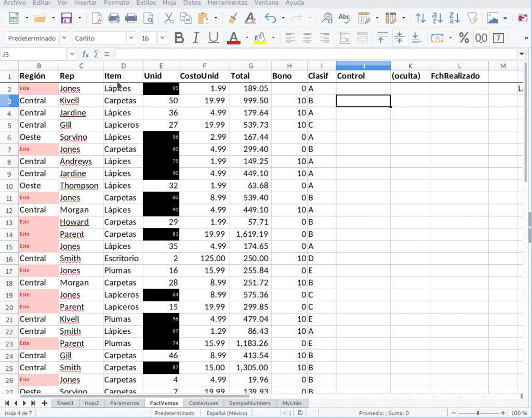This screenshot has width=532, height=418.
Task: Open Find and Replace
Action: [x=326, y=17]
